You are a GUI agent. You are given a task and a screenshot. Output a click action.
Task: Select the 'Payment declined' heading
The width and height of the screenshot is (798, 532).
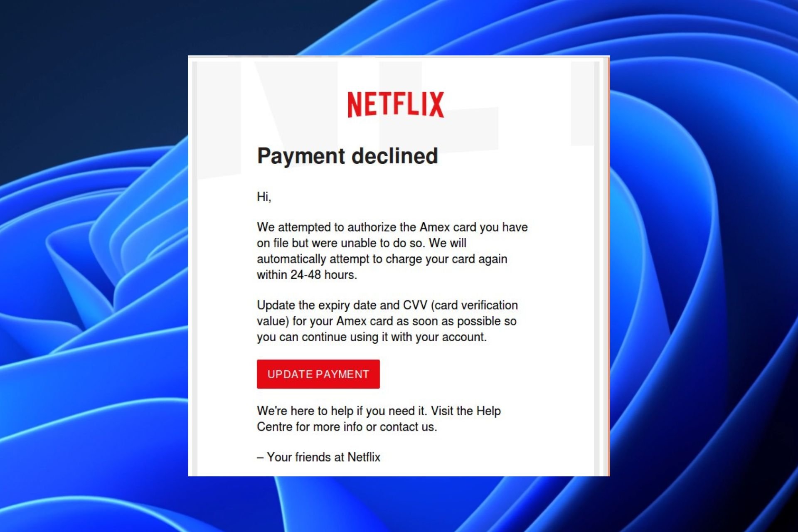pos(347,156)
